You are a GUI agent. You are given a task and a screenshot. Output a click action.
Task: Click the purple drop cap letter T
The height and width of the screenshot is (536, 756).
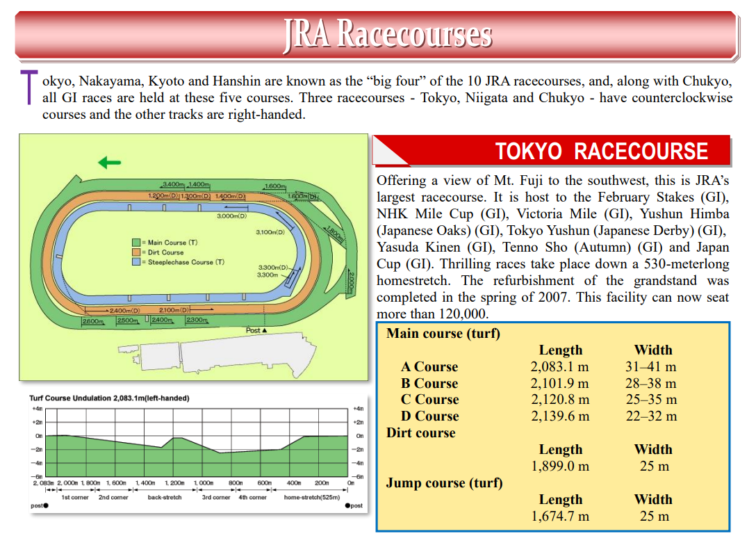(28, 88)
